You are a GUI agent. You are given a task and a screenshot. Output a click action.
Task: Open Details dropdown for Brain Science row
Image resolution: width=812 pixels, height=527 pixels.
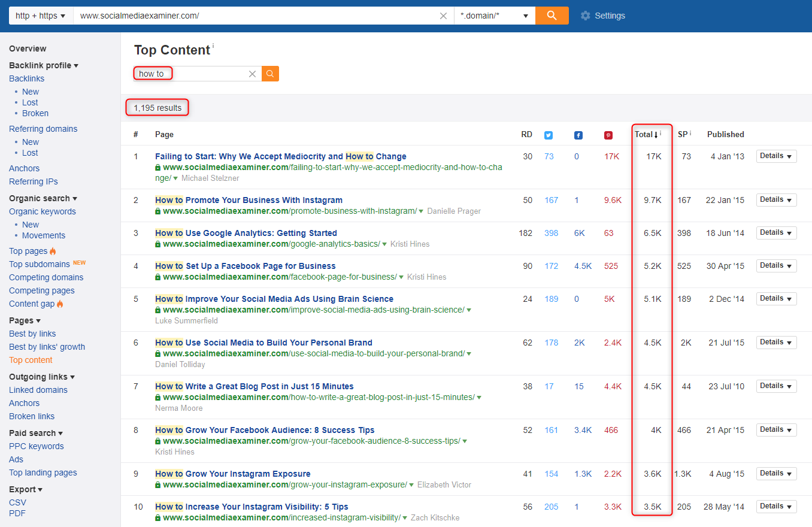click(776, 299)
